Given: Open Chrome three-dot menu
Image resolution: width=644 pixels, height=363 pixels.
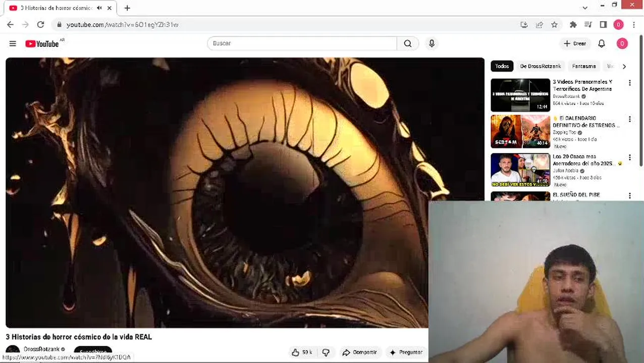Looking at the screenshot, I should coord(634,24).
